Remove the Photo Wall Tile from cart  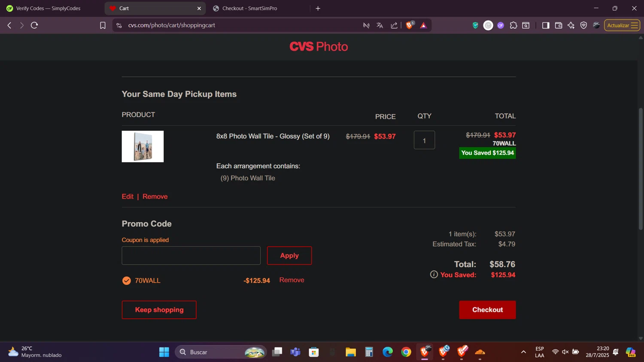[155, 196]
